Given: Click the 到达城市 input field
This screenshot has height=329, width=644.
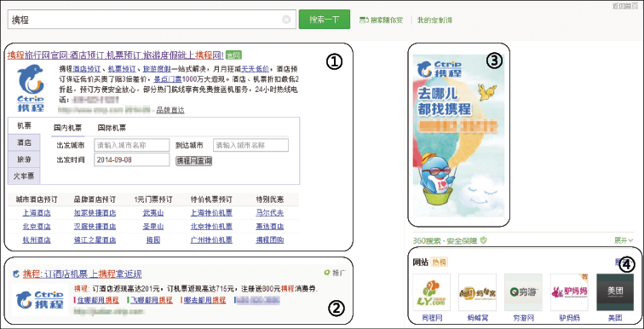Looking at the screenshot, I should point(250,145).
